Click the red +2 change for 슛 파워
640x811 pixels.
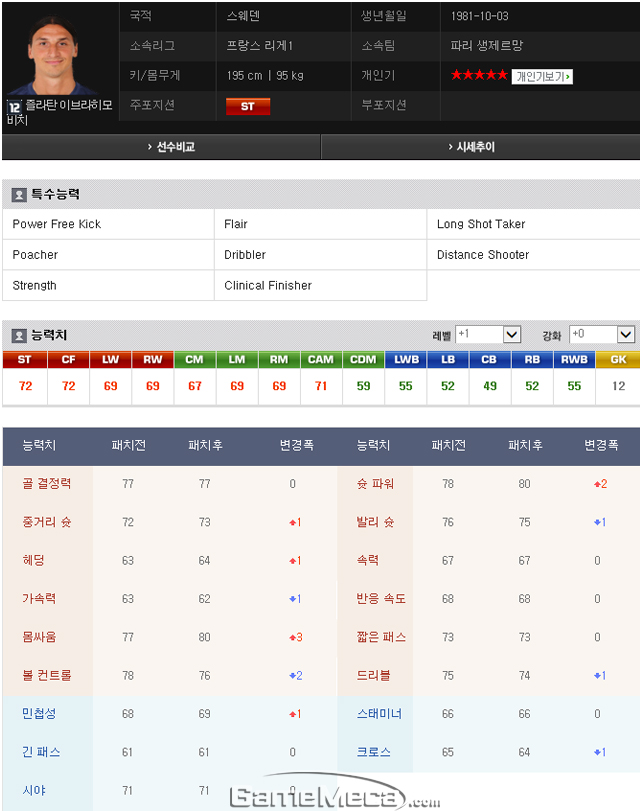[x=601, y=484]
